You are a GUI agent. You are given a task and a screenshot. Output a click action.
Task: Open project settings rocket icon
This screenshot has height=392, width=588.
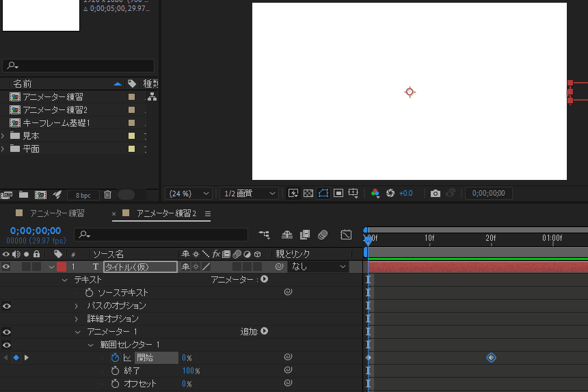(57, 195)
